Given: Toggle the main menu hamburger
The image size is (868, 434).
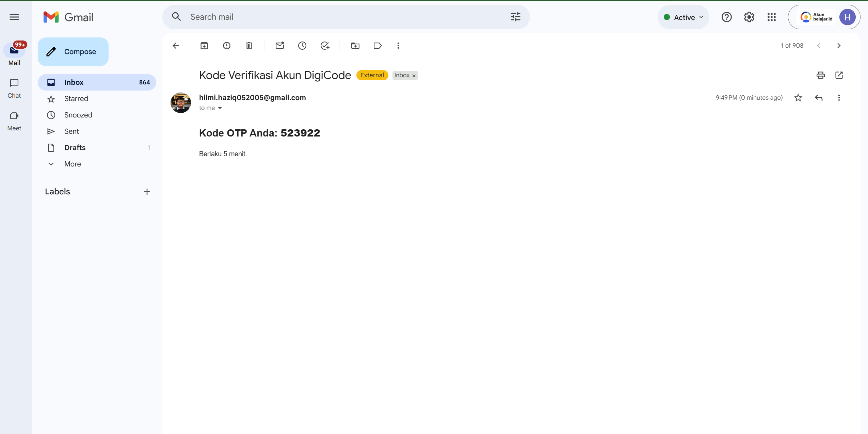Looking at the screenshot, I should (14, 17).
